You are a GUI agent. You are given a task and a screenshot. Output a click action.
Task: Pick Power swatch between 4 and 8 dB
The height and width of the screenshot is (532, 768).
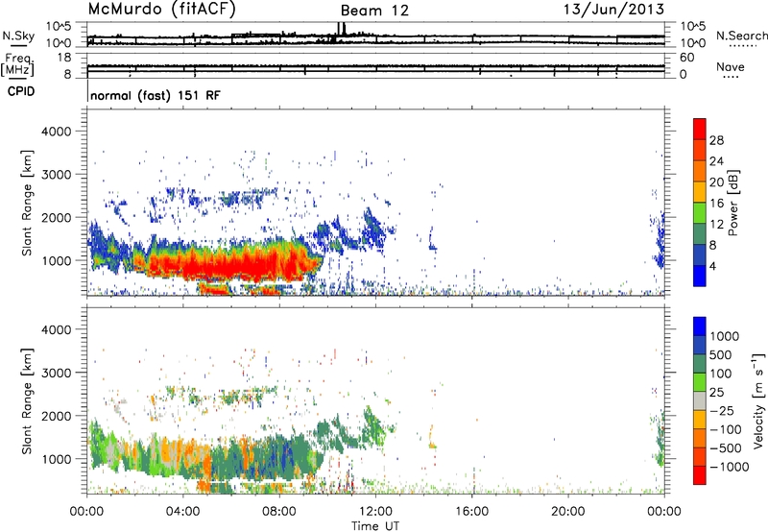click(700, 254)
